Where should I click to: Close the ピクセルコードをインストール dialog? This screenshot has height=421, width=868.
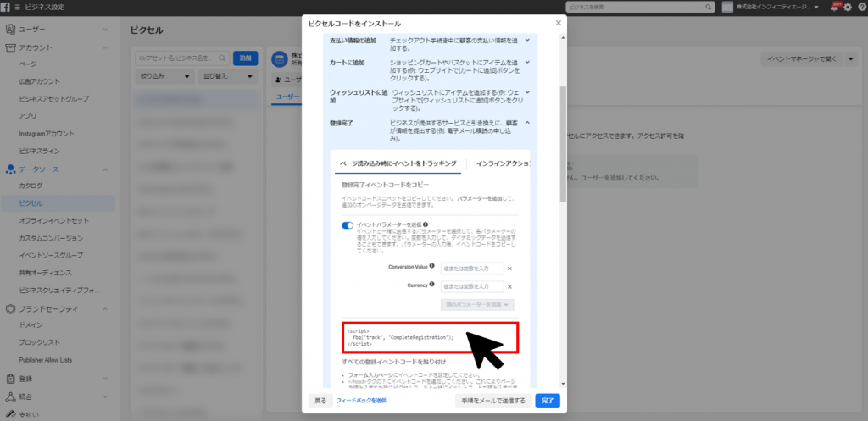coord(558,23)
